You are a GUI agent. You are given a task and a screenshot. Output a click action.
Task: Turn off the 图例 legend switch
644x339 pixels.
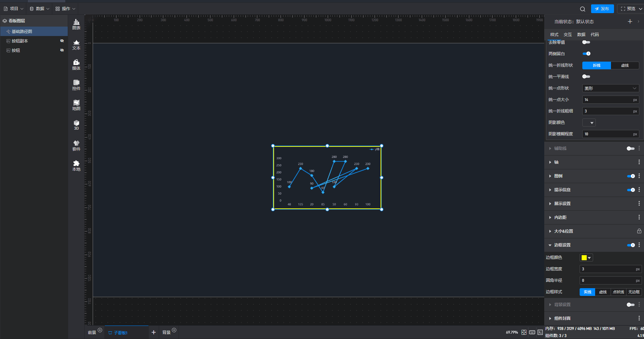[631, 176]
